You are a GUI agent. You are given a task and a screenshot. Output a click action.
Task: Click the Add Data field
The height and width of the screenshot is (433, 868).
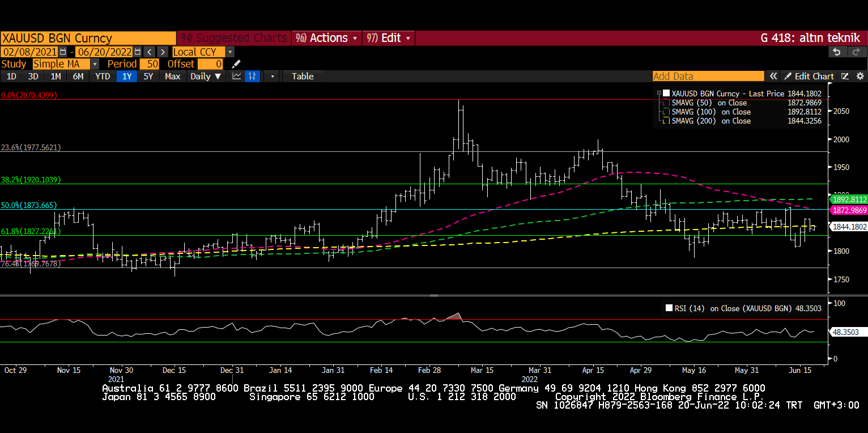(708, 76)
